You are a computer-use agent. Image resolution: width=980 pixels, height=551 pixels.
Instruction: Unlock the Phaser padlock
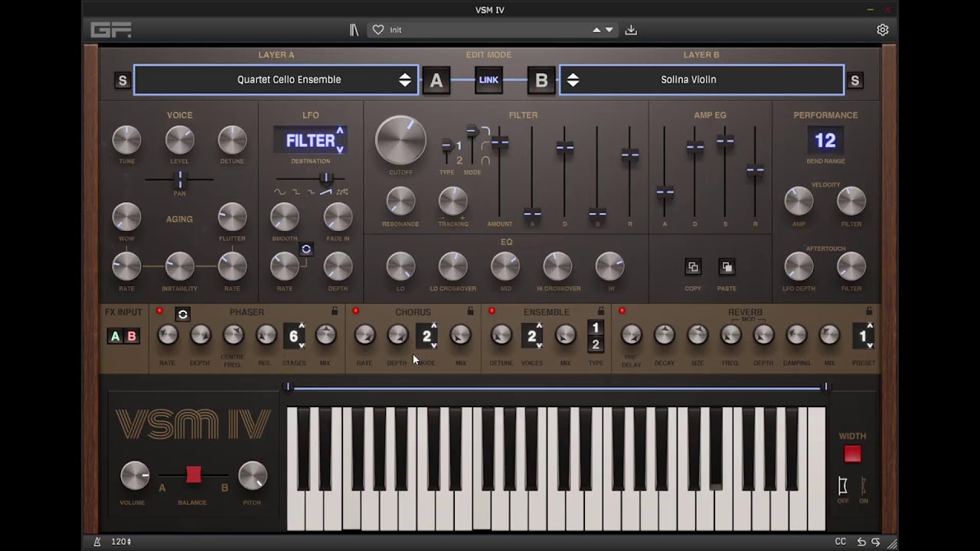click(x=335, y=311)
